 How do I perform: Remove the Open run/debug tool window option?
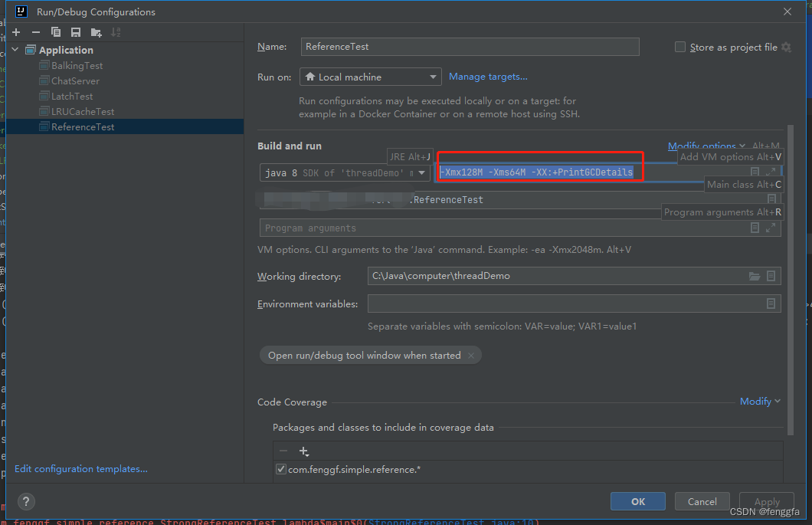pyautogui.click(x=471, y=356)
